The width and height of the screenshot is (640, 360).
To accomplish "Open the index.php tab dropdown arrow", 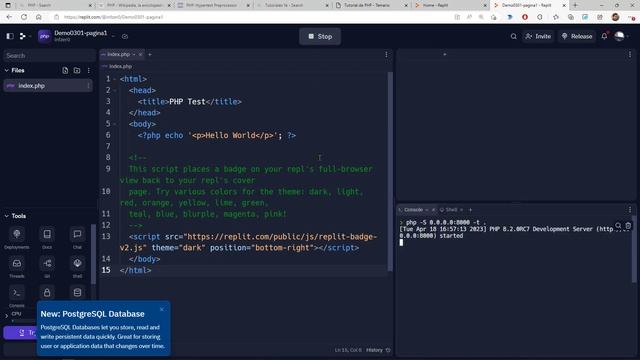I will (x=134, y=54).
